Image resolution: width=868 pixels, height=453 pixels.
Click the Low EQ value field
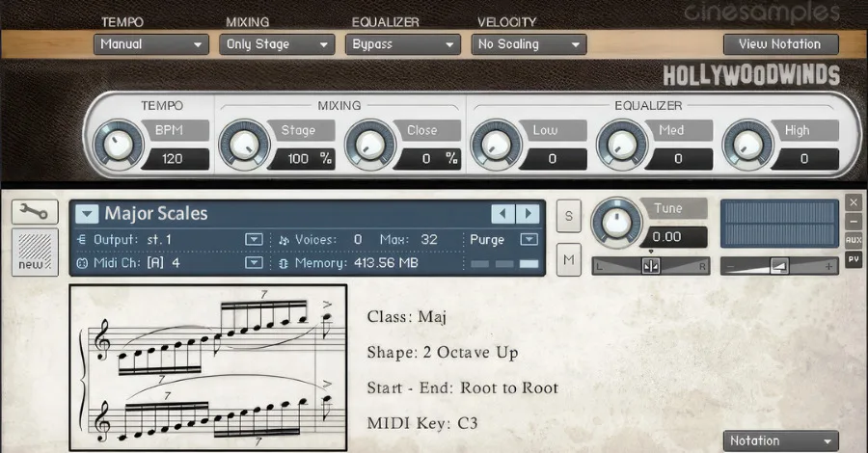554,159
